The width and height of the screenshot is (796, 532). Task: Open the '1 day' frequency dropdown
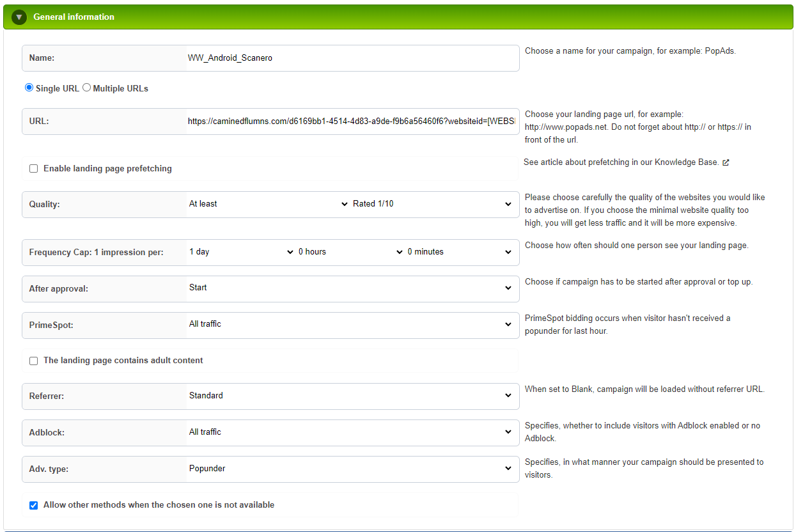[x=241, y=252]
